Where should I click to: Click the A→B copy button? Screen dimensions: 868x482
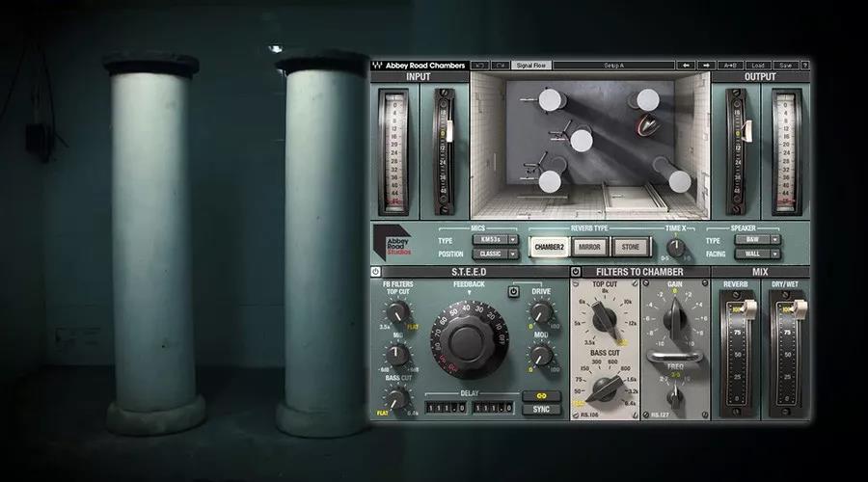pyautogui.click(x=730, y=66)
